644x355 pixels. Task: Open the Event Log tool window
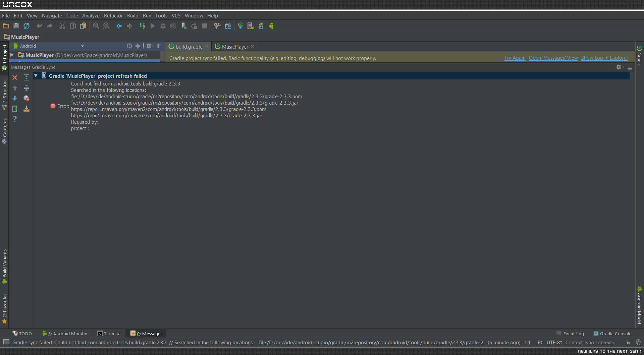click(x=570, y=334)
